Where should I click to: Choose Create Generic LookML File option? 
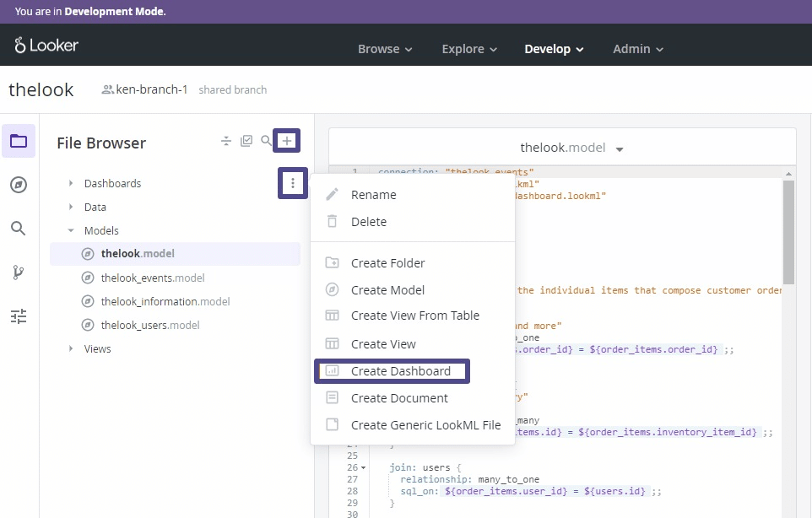click(x=413, y=425)
